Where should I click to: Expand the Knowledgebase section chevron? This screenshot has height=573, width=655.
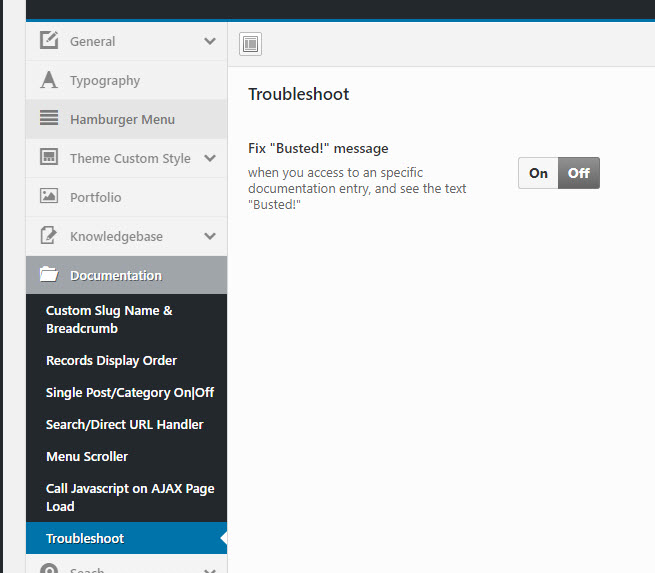click(209, 236)
